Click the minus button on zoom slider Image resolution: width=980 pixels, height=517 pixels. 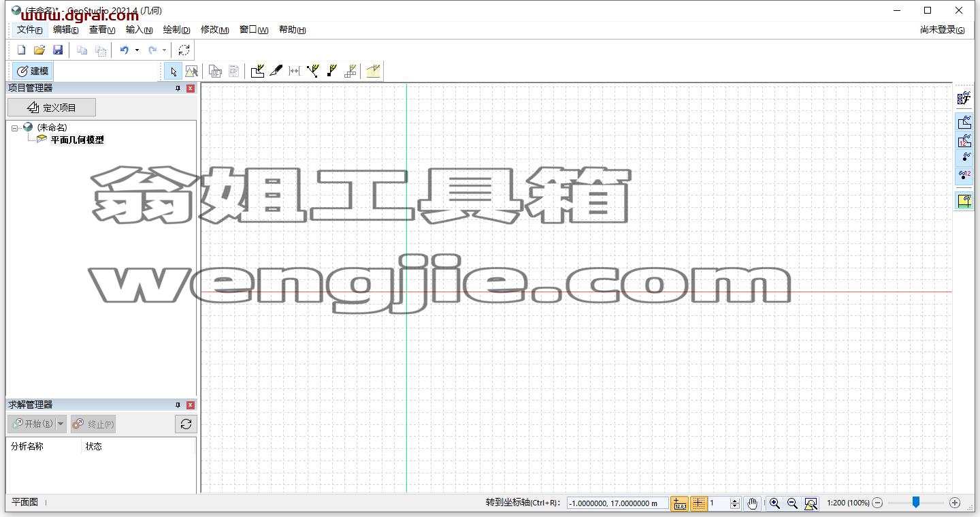coord(877,503)
